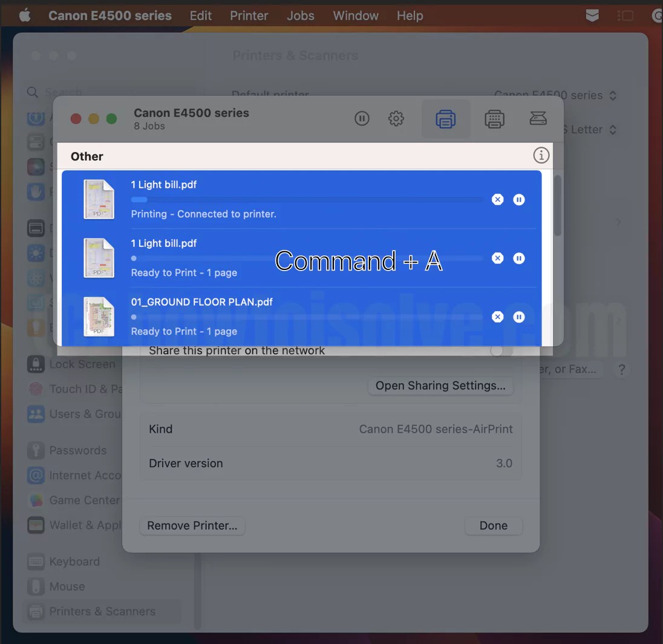Open the scanner icon

click(x=538, y=118)
